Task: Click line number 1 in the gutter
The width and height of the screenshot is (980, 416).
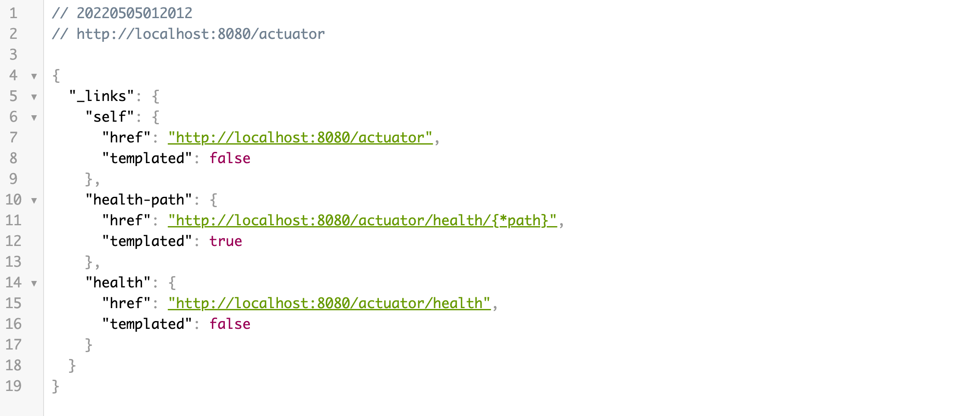Action: pos(13,13)
